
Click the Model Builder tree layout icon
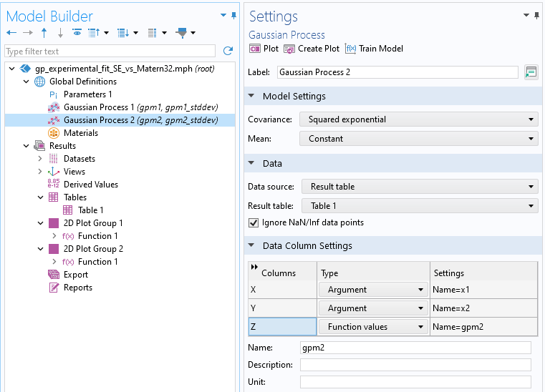click(152, 33)
